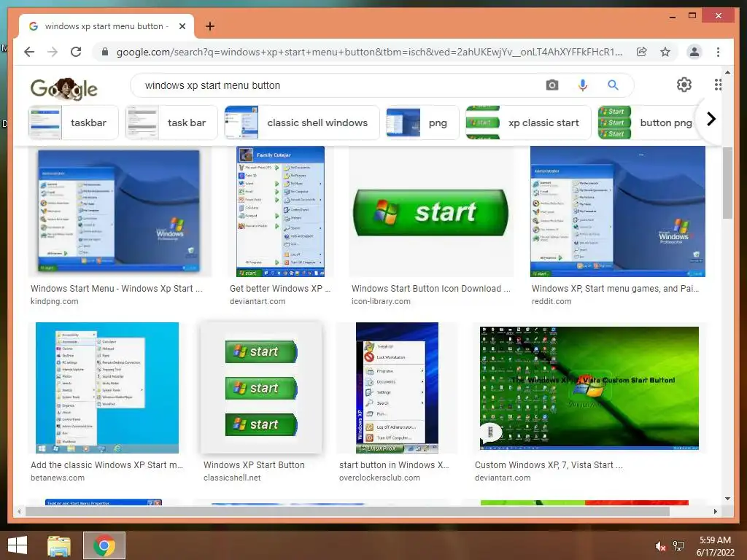This screenshot has height=560, width=747.
Task: Click the kindpng.com source text
Action: [x=54, y=301]
